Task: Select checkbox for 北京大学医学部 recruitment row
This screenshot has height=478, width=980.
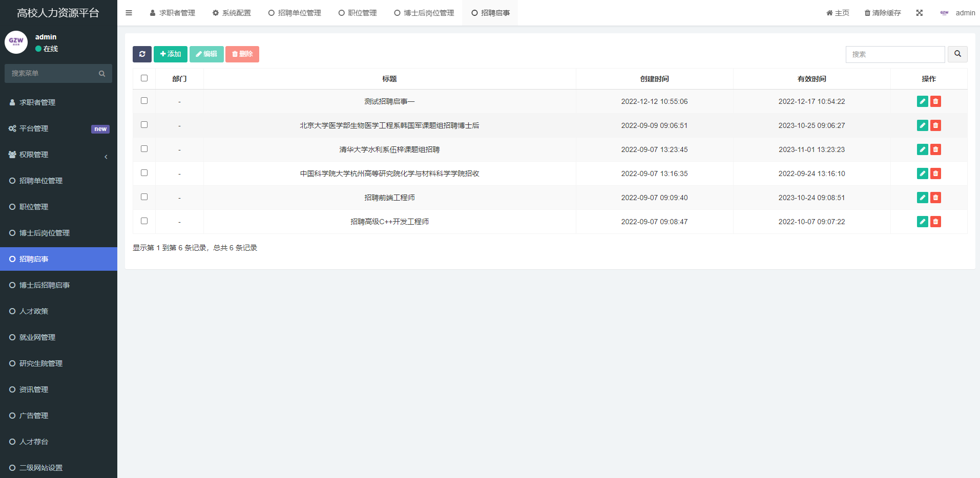Action: [144, 125]
